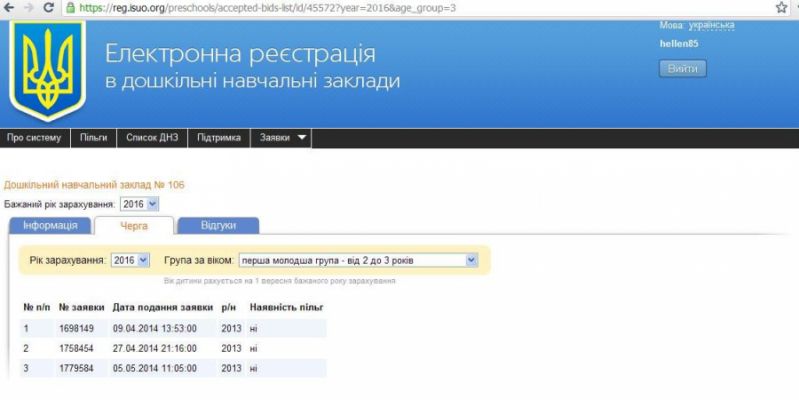
Task: Click the browser back arrow
Action: coord(8,7)
